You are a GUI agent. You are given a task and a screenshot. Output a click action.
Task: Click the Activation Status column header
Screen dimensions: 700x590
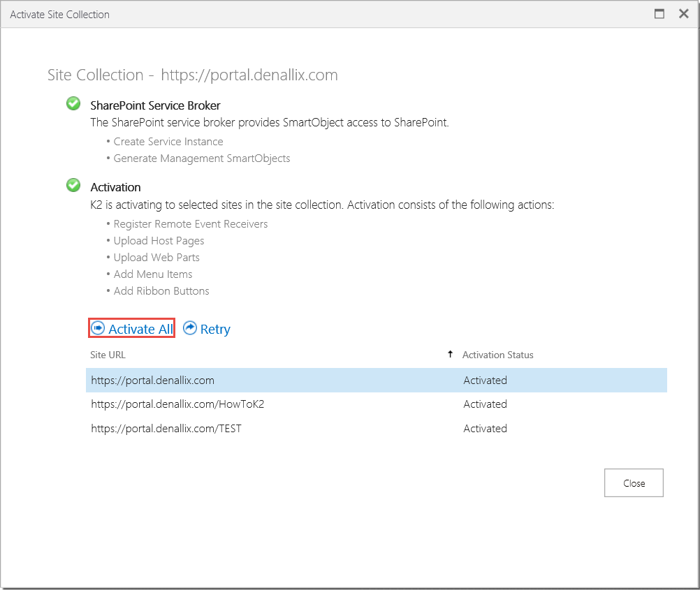click(x=497, y=355)
